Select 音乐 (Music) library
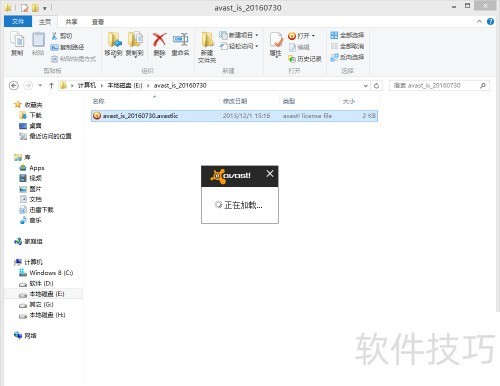500x386 pixels. 35,220
